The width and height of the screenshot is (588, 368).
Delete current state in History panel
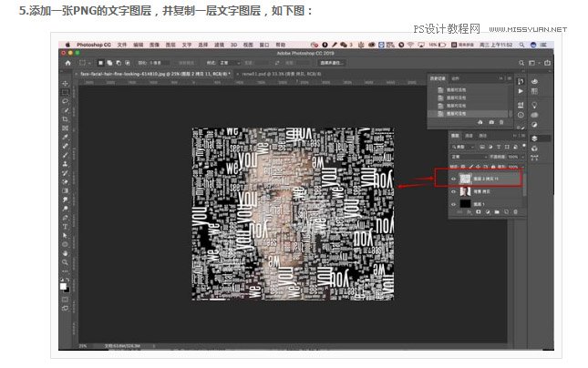(x=501, y=123)
